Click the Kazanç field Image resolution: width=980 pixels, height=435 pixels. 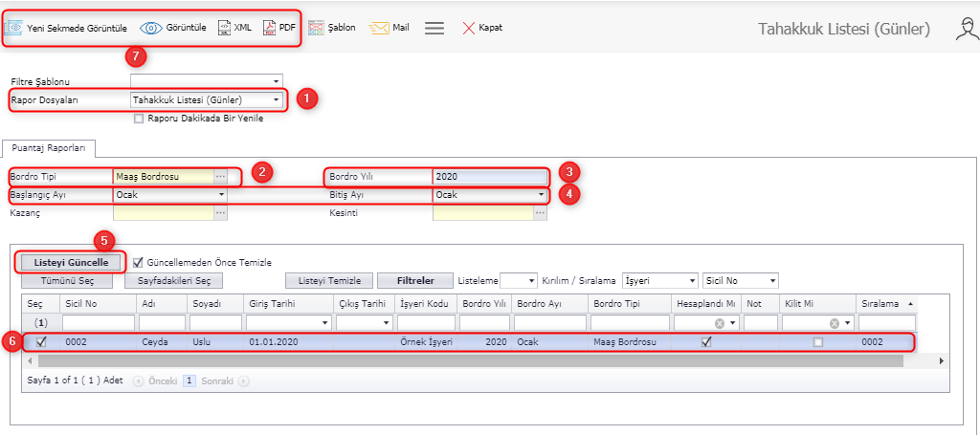pos(164,213)
